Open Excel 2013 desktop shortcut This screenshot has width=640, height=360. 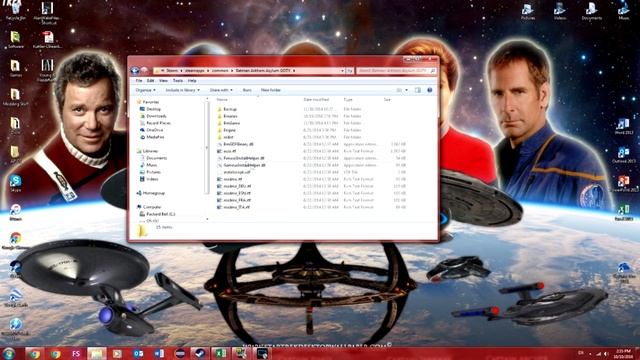[x=623, y=213]
